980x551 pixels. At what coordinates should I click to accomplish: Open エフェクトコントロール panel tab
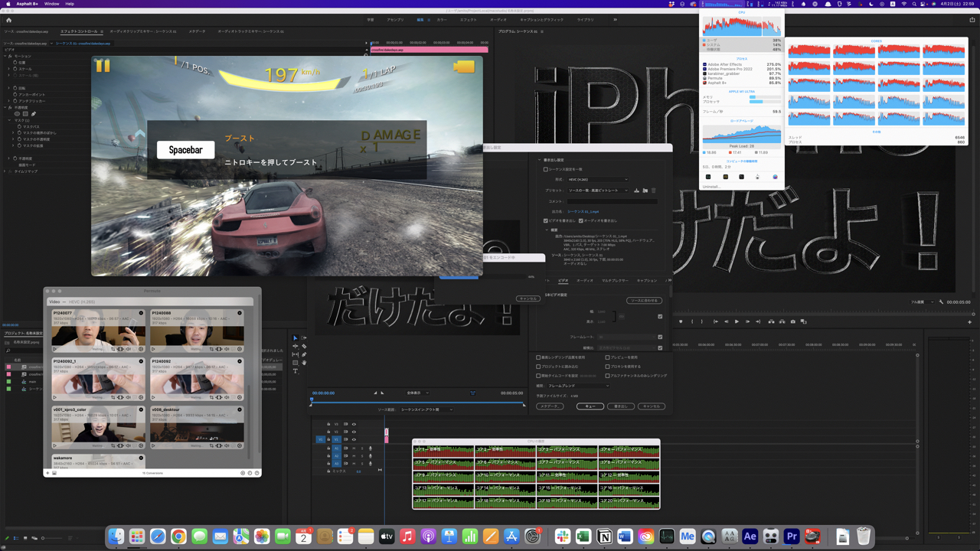(79, 31)
